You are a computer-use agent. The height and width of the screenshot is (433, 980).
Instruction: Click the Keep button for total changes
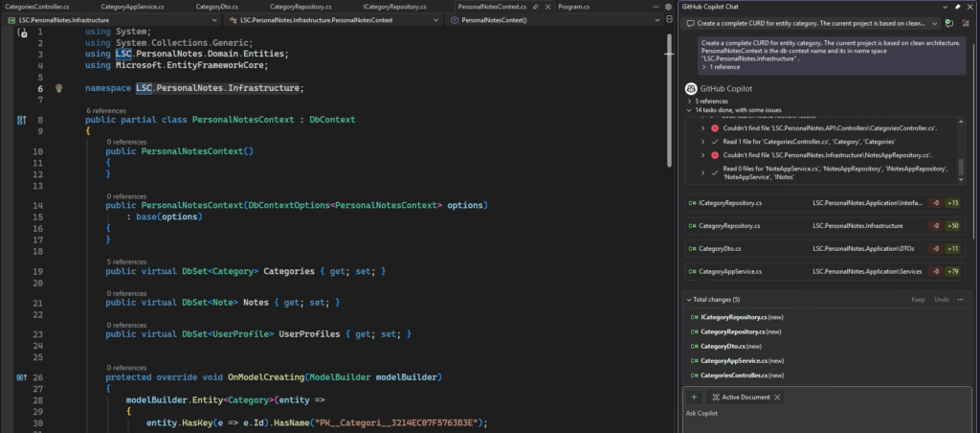(918, 300)
